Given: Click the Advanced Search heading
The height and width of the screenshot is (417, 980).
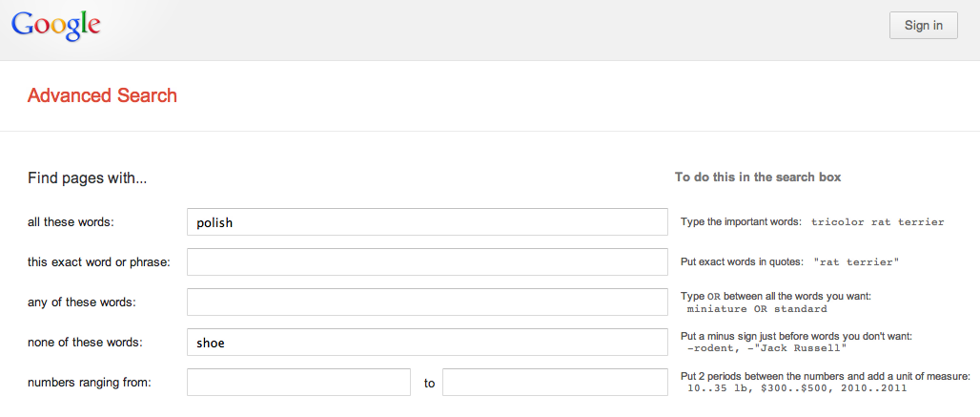Looking at the screenshot, I should pos(102,95).
